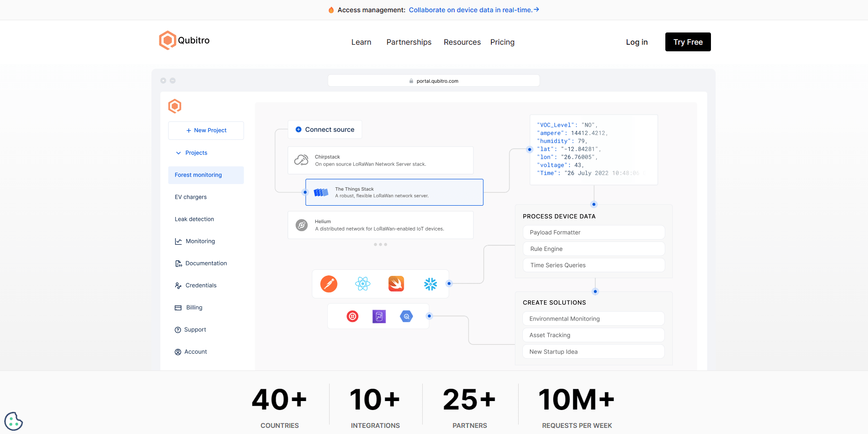Select Time Series Queries option
Image resolution: width=868 pixels, height=434 pixels.
594,265
